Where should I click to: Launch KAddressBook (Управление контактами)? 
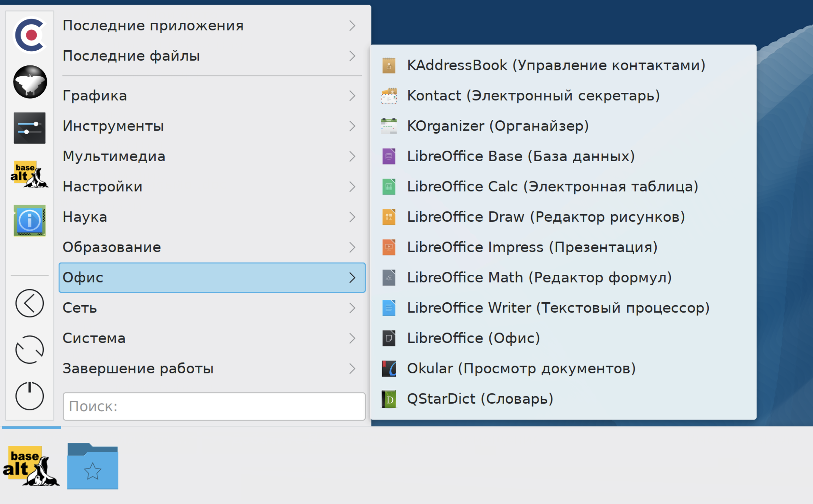(563, 65)
